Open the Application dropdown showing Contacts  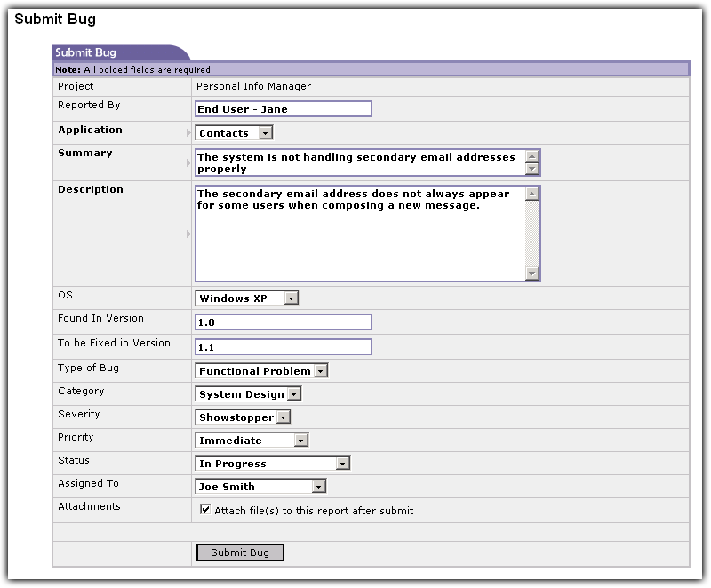pos(266,133)
